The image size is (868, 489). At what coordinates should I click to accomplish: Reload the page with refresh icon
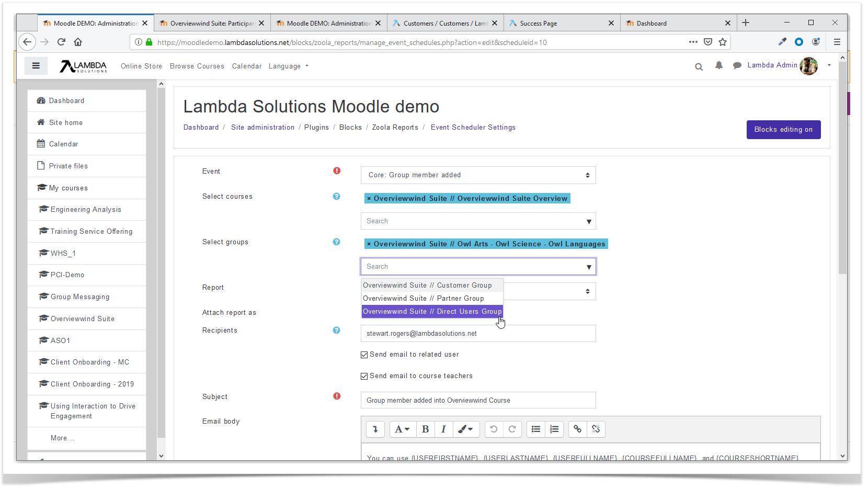[x=61, y=42]
